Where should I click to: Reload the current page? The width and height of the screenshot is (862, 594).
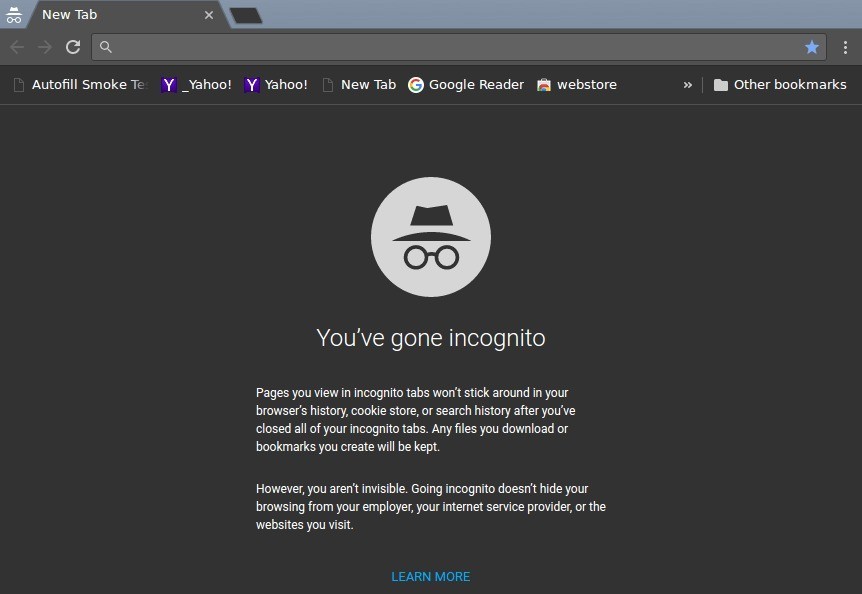72,46
